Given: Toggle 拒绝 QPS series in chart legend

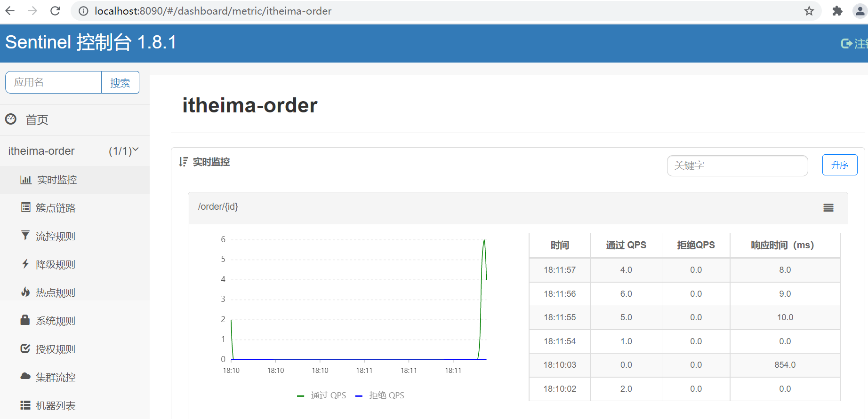Looking at the screenshot, I should [380, 395].
